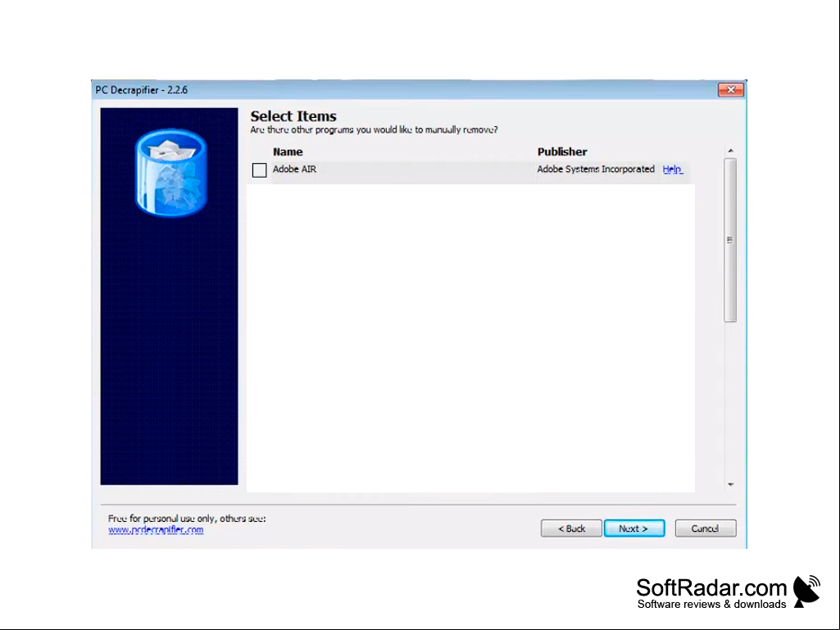
Task: Click the scrollbar down arrow
Action: pos(730,484)
